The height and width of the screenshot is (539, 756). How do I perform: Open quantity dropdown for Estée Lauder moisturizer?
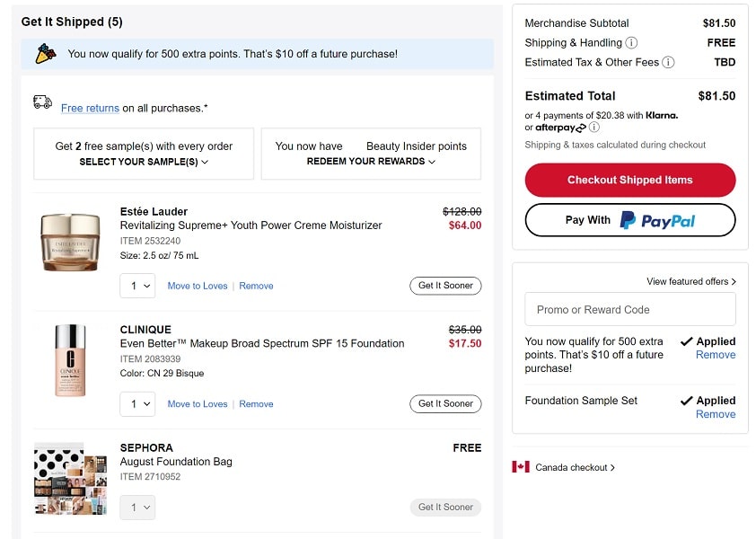[137, 286]
